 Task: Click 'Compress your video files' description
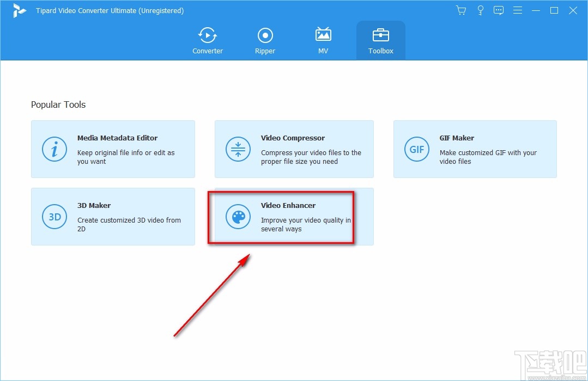tap(311, 157)
